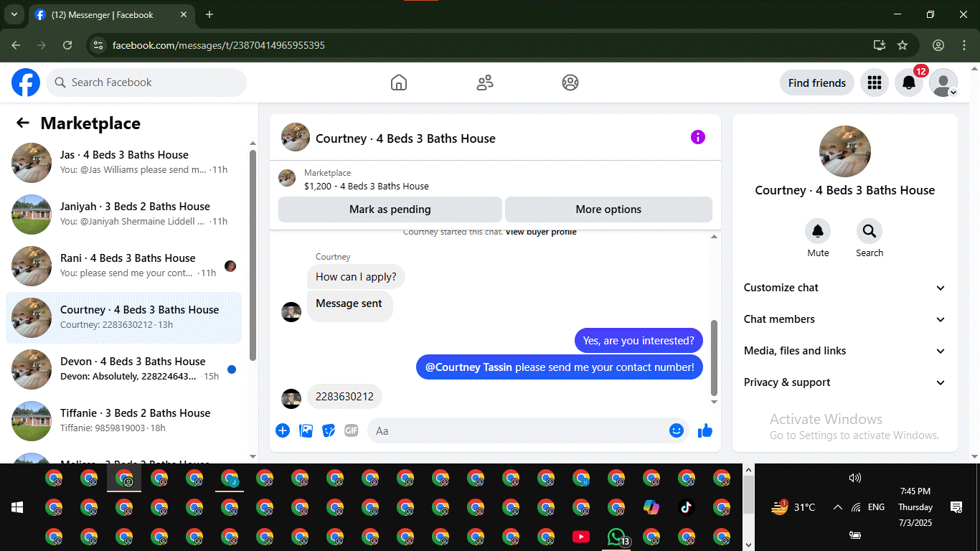Click More options button

[608, 209]
